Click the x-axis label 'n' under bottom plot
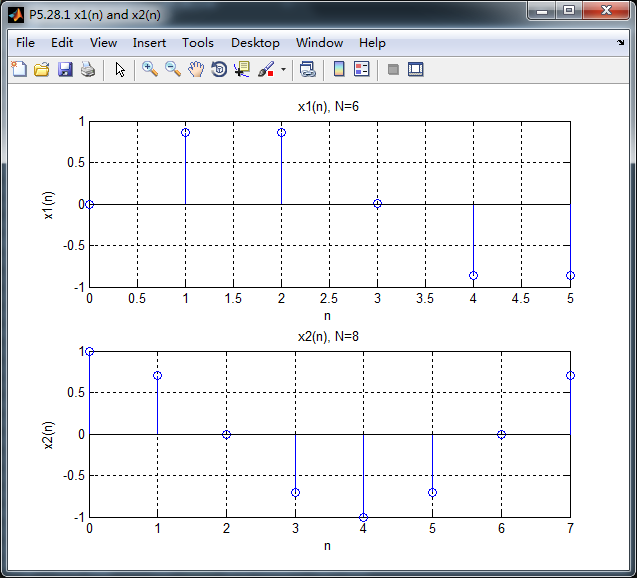 coord(327,546)
